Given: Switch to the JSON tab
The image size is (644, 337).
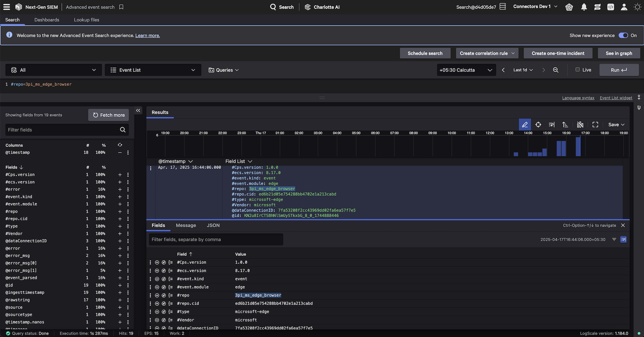Looking at the screenshot, I should point(213,225).
